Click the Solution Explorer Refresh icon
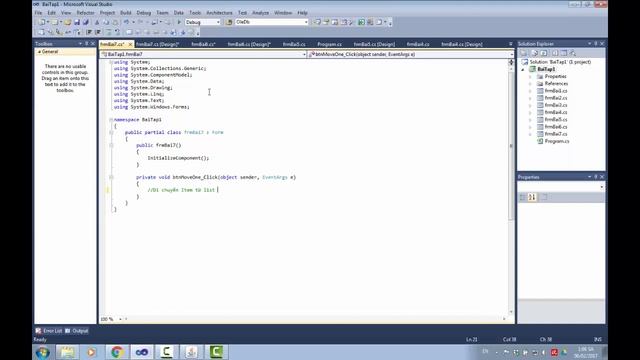The width and height of the screenshot is (640, 360). click(544, 53)
